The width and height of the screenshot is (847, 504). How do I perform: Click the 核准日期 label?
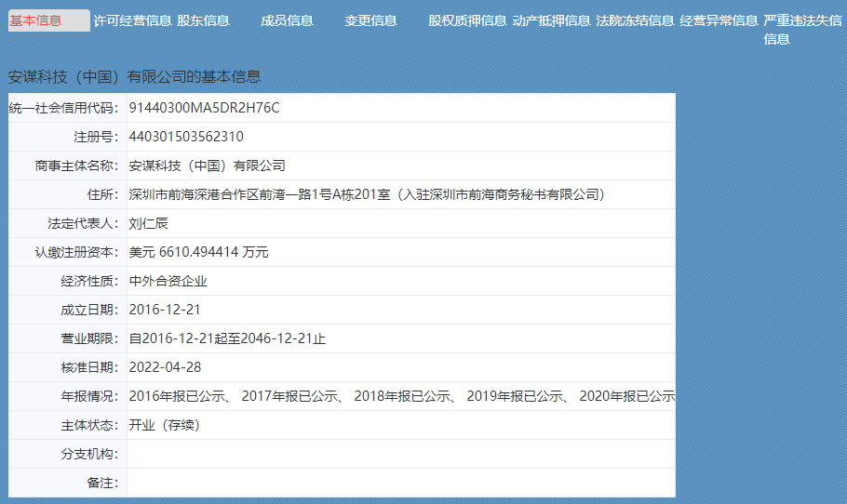click(89, 367)
